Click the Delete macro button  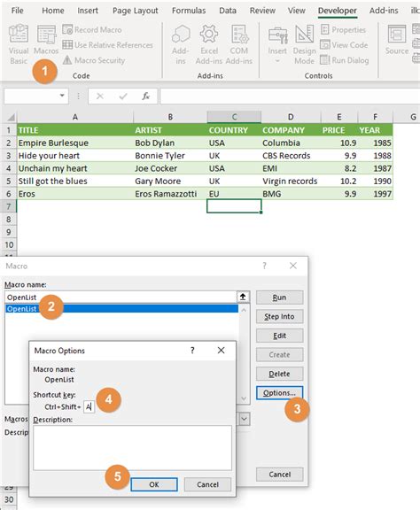[279, 374]
